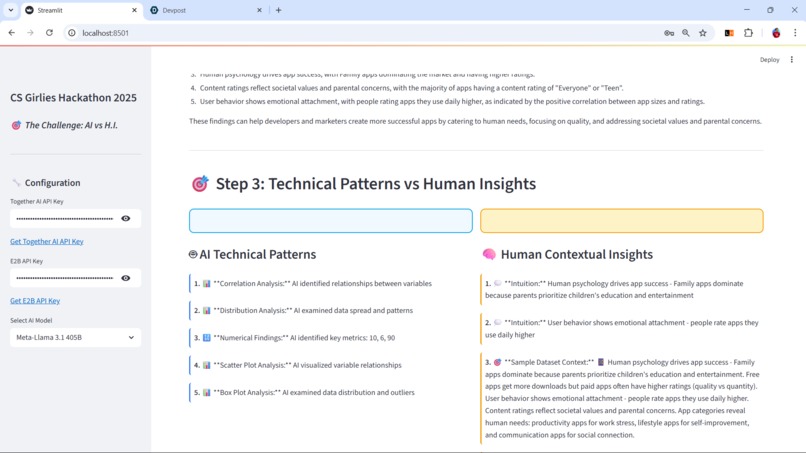Open the tab search dropdown arrow
806x453 pixels.
coord(11,10)
